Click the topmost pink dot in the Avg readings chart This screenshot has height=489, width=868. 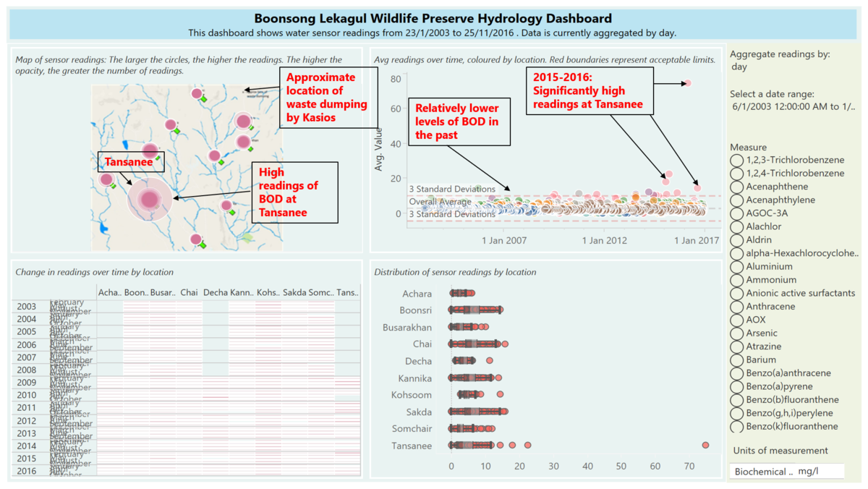[688, 82]
